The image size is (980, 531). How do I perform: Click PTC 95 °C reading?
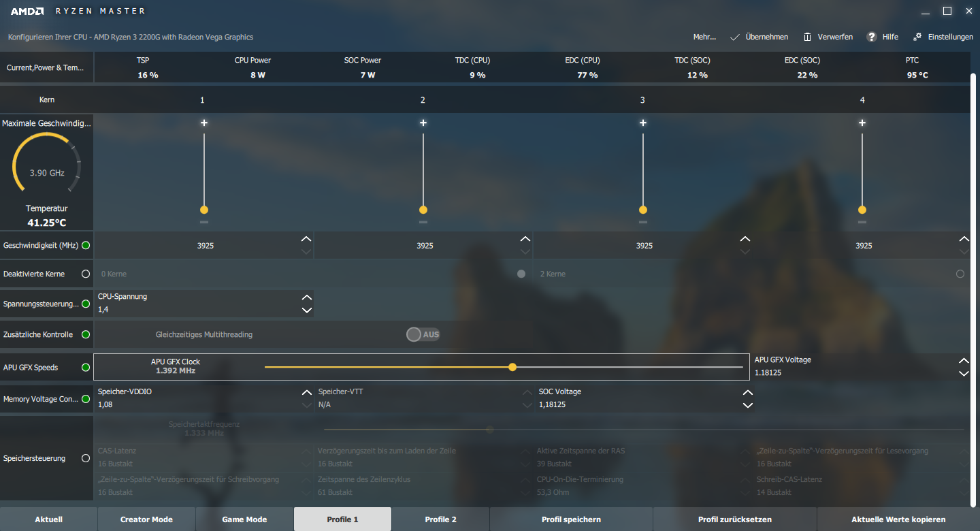click(917, 75)
